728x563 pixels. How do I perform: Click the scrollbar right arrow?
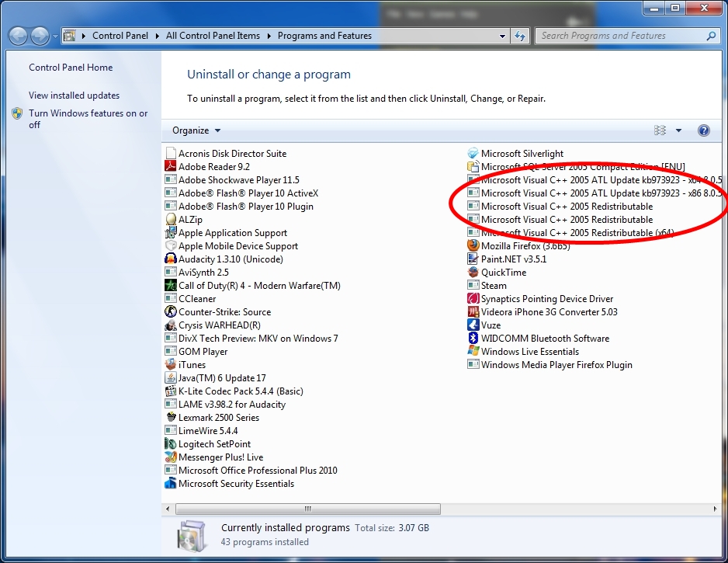715,509
